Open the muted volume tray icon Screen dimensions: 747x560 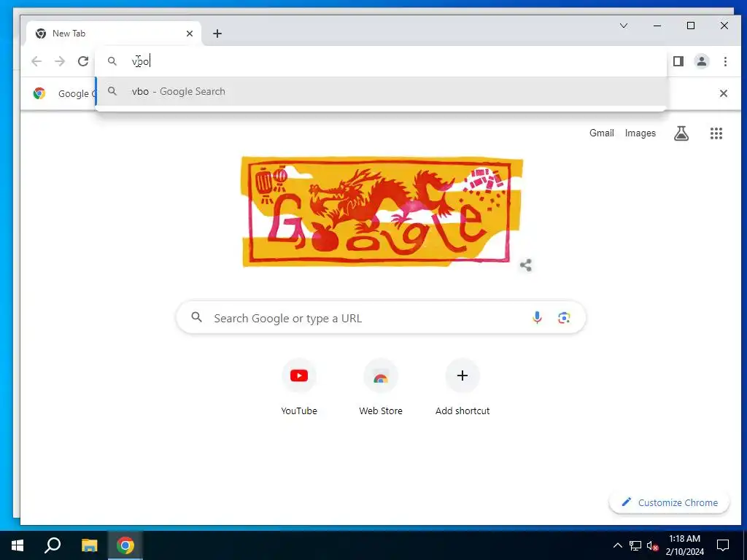(652, 545)
